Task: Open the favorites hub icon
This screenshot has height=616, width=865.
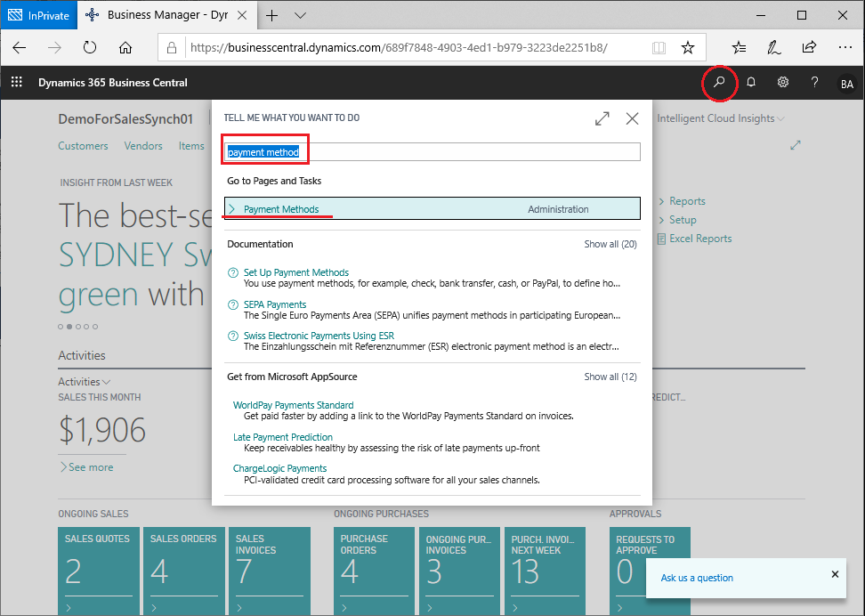Action: [x=740, y=48]
